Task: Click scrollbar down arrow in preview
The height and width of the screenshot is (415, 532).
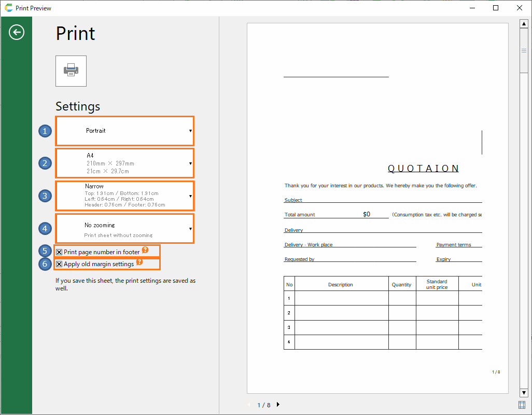Action: (x=523, y=393)
